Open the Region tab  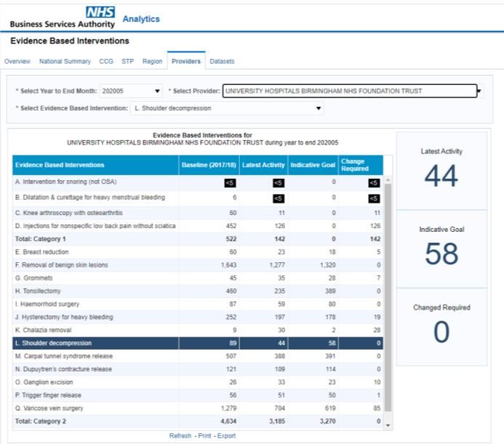point(152,61)
